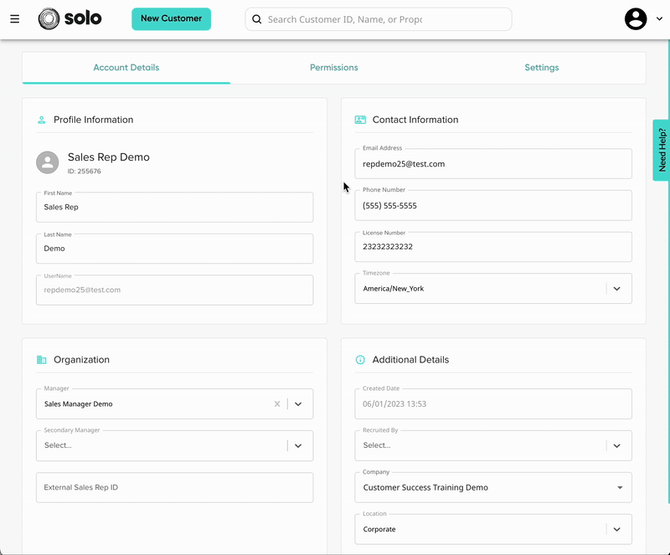Click the Organization building icon

click(x=41, y=360)
